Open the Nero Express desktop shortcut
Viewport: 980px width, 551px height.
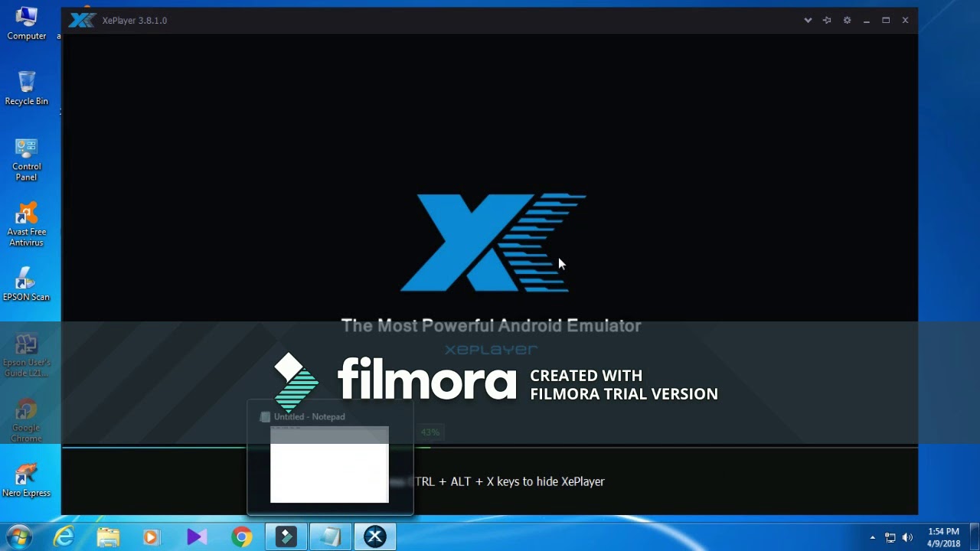point(27,480)
